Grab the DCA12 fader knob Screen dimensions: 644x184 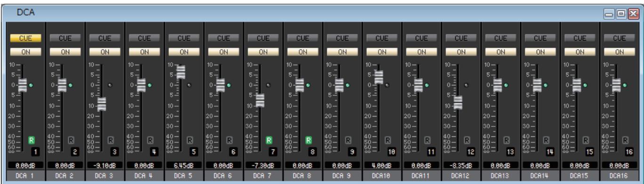click(x=458, y=102)
